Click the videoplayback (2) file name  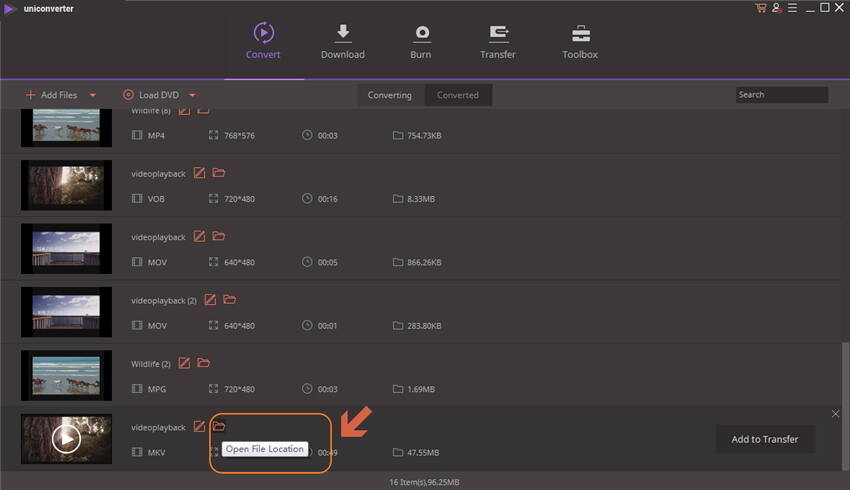[164, 301]
